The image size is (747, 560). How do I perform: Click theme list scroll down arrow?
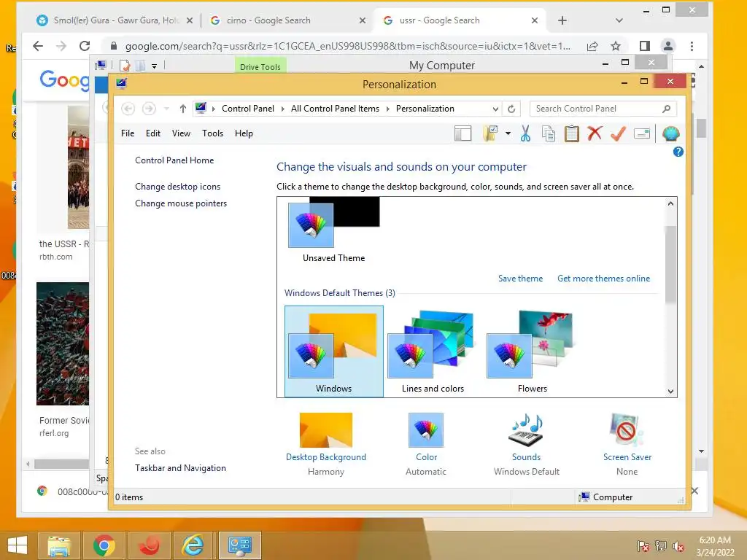tap(670, 392)
